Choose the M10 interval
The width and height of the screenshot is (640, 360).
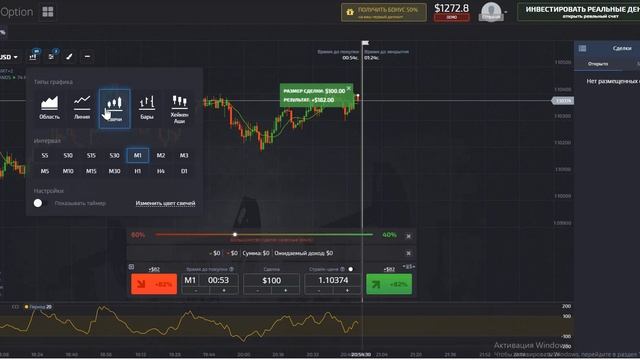tap(68, 171)
